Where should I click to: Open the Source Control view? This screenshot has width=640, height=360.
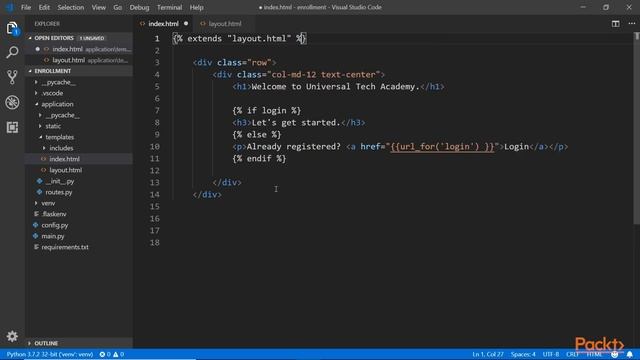click(x=12, y=77)
